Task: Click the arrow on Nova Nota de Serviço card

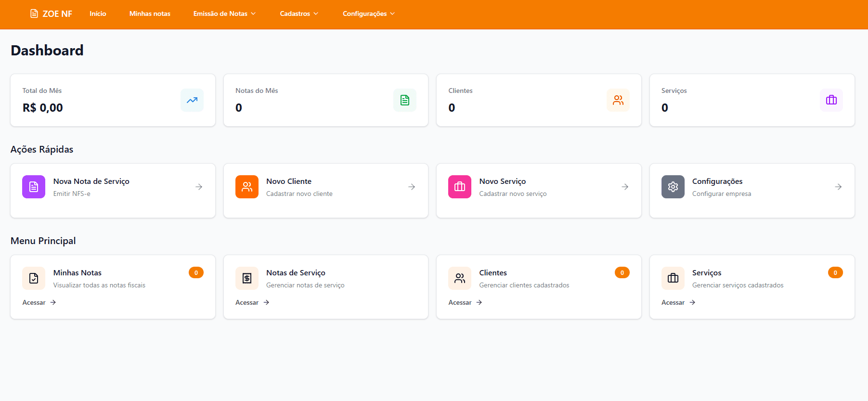Action: [x=199, y=187]
